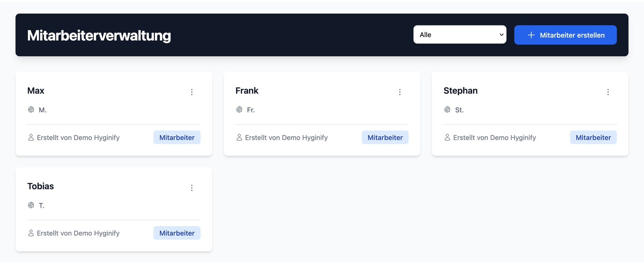Click the Mitarbeiter badge on Tobias's card
The width and height of the screenshot is (644, 262).
(x=177, y=233)
